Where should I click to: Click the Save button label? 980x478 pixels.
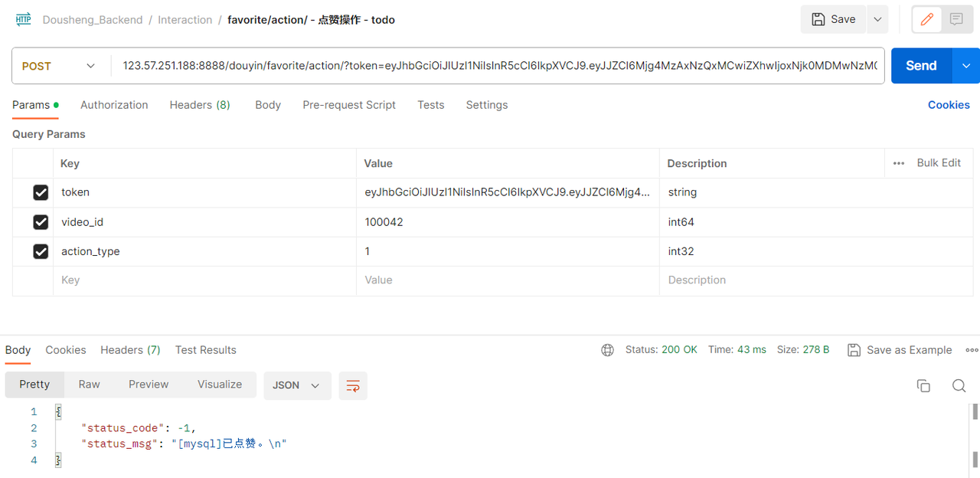coord(843,19)
